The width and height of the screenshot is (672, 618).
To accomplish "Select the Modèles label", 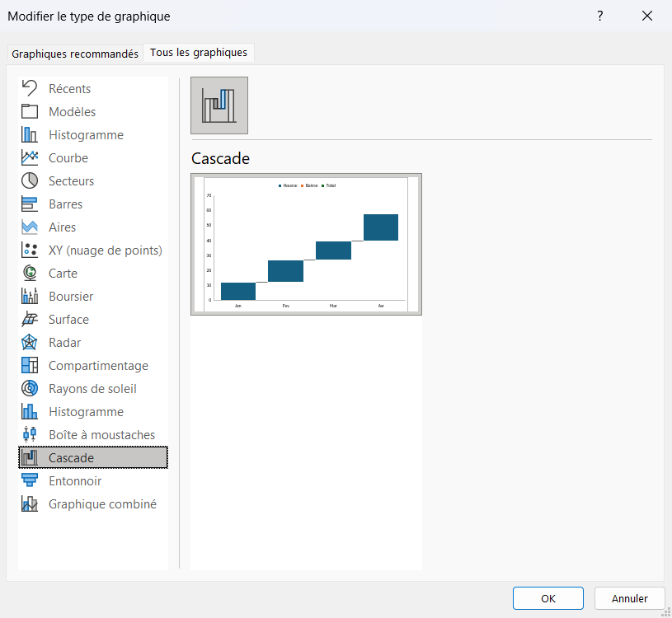I will tap(72, 112).
